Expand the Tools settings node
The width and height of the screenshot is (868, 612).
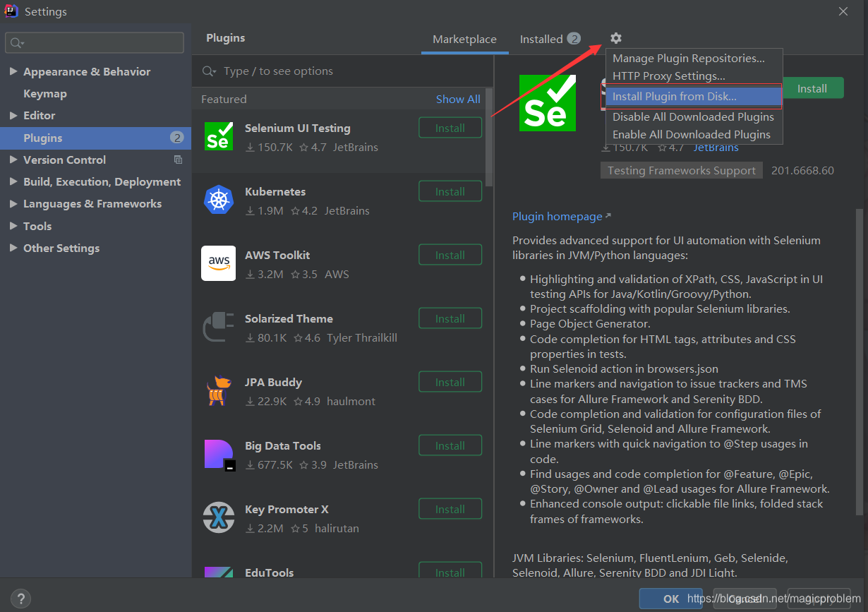(13, 226)
